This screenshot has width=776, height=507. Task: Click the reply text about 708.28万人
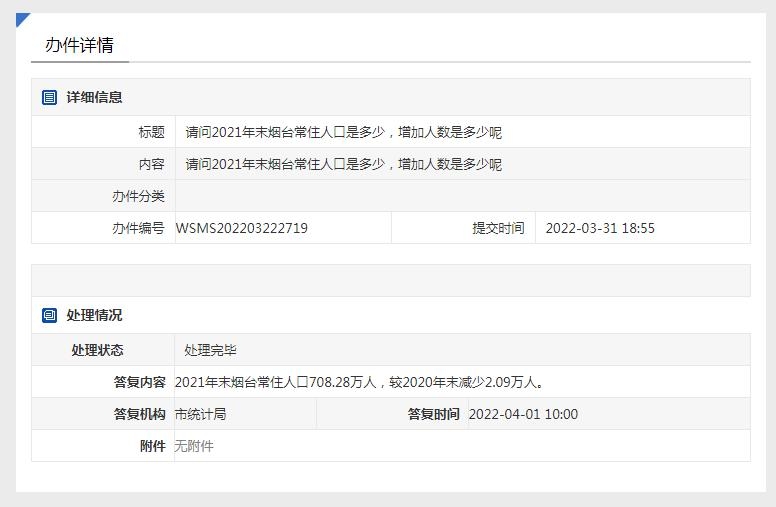click(x=360, y=382)
